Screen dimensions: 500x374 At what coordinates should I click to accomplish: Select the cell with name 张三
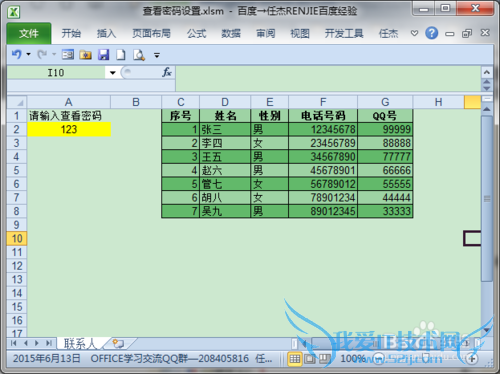point(225,129)
